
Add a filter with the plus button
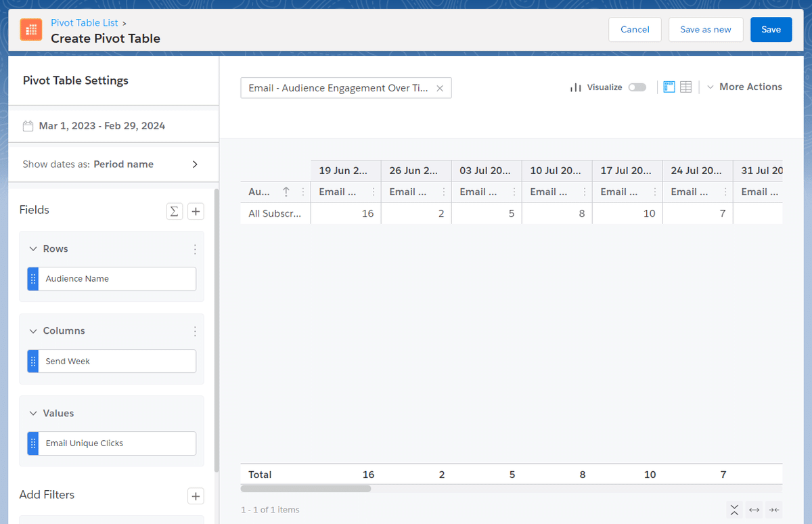point(196,496)
